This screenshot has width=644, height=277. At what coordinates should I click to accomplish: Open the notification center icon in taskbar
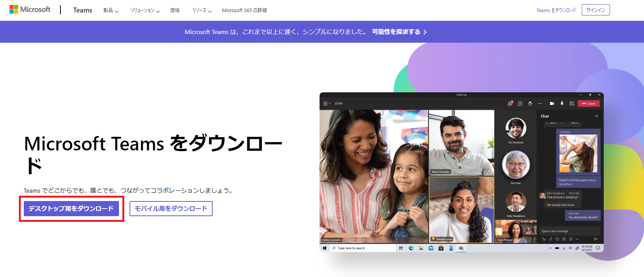pos(598,248)
